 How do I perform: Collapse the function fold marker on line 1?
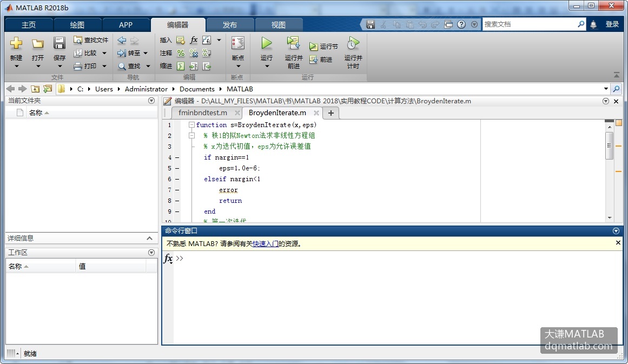(191, 125)
